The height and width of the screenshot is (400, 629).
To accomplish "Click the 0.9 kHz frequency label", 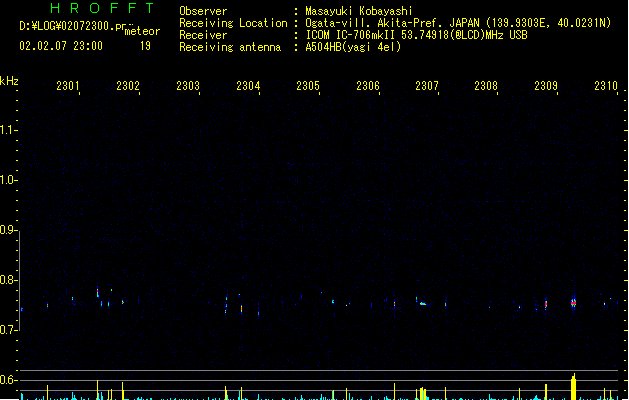I will (8, 230).
